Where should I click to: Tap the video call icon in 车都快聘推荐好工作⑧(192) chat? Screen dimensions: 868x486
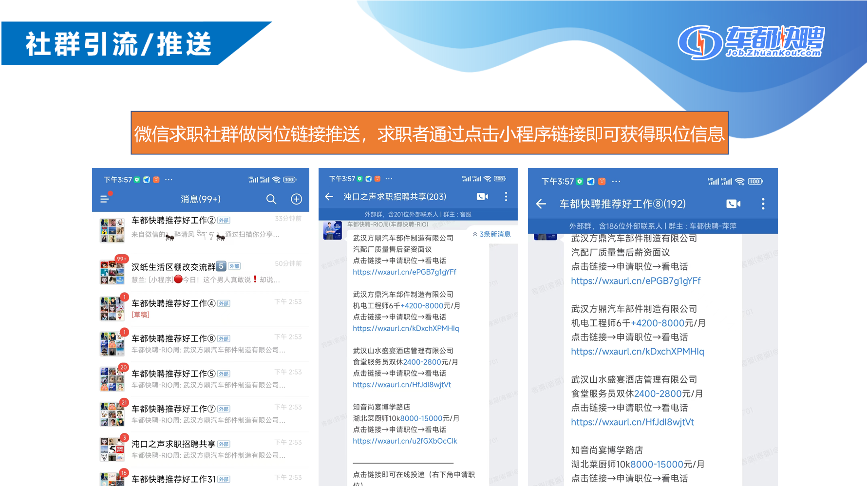tap(733, 204)
